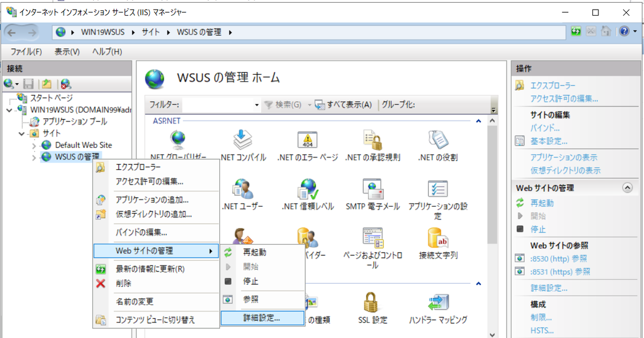Open the SMTP E-mail icon

coord(372,195)
